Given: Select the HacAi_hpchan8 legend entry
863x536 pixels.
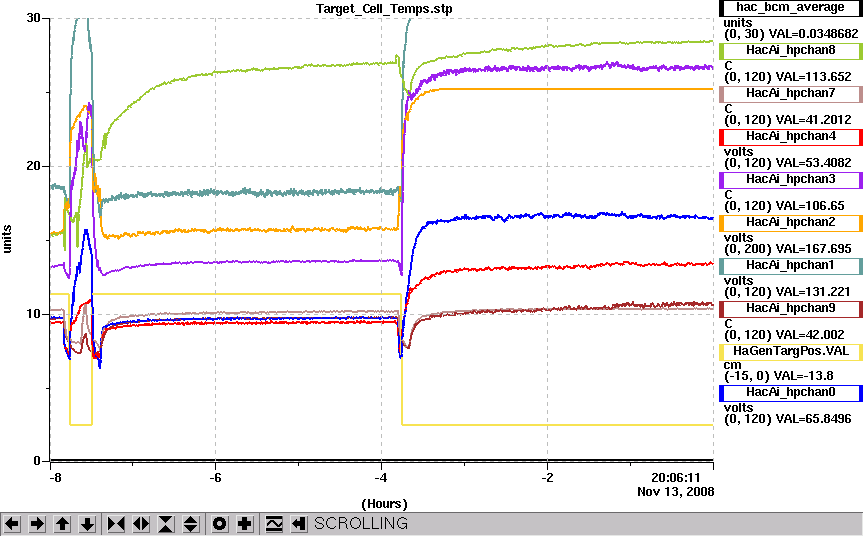Looking at the screenshot, I should [x=790, y=51].
